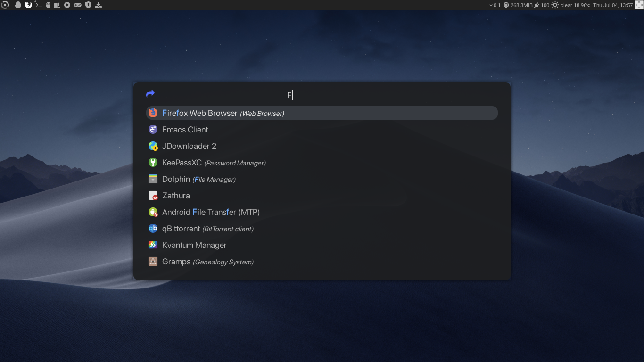
Task: Open the shield lock icon in top bar
Action: point(88,5)
